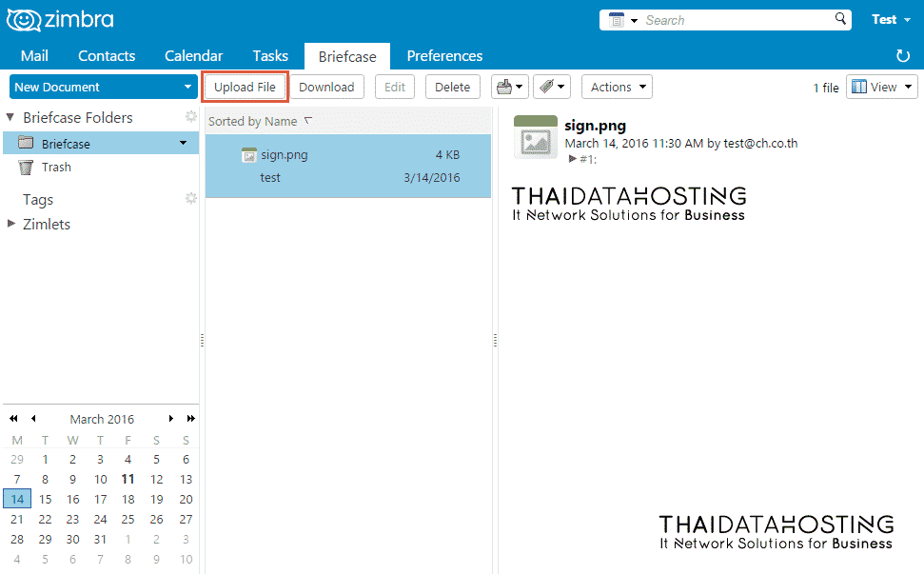Click the 1 file count label
The width and height of the screenshot is (924, 574).
point(826,88)
